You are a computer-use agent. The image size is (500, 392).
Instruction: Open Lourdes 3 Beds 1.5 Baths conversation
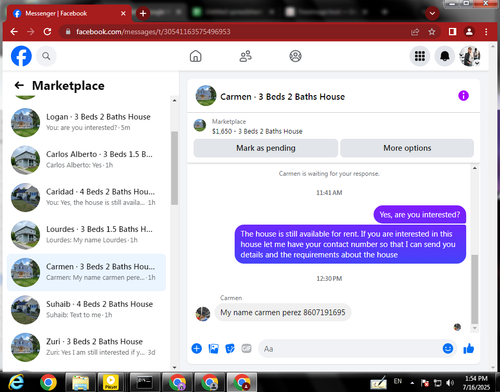point(87,235)
